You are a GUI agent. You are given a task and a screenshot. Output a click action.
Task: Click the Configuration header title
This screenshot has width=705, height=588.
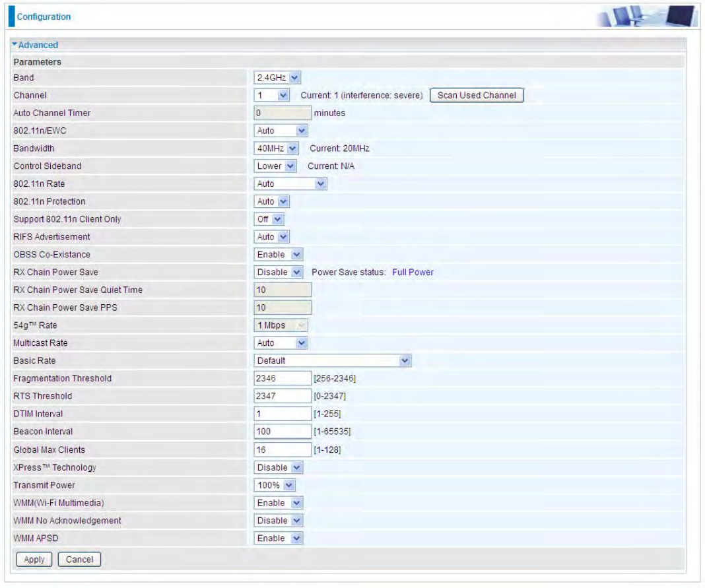coord(44,16)
